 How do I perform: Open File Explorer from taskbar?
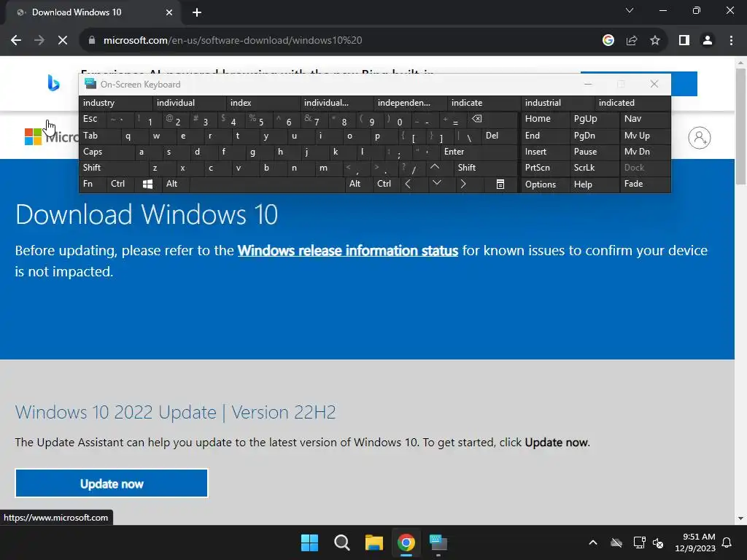pyautogui.click(x=374, y=542)
